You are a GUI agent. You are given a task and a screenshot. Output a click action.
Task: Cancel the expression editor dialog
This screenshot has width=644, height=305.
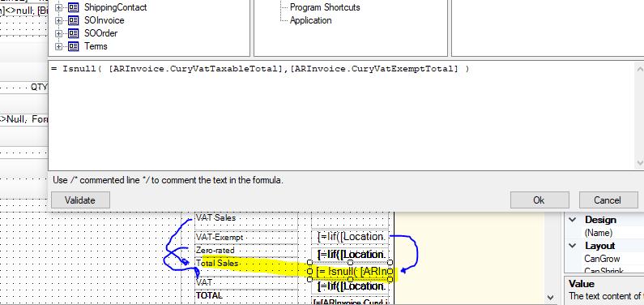608,200
